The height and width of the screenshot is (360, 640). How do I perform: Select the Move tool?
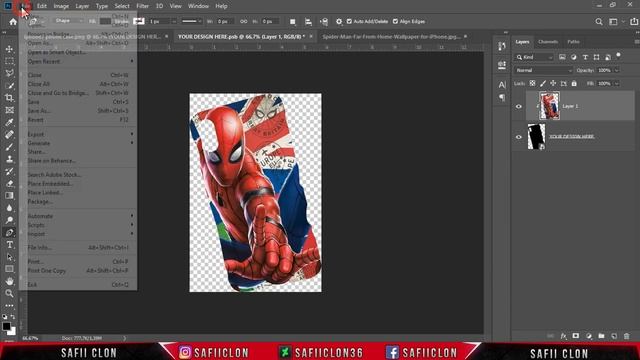click(9, 49)
